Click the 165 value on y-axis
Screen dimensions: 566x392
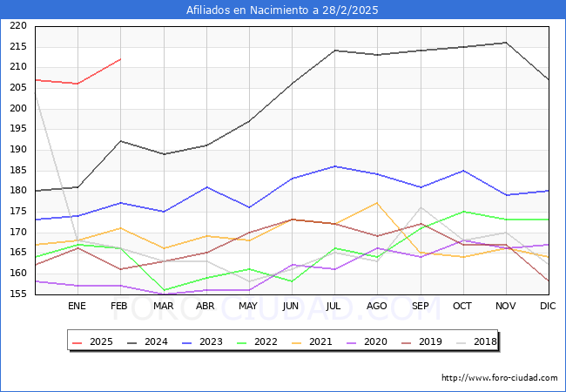coord(18,252)
